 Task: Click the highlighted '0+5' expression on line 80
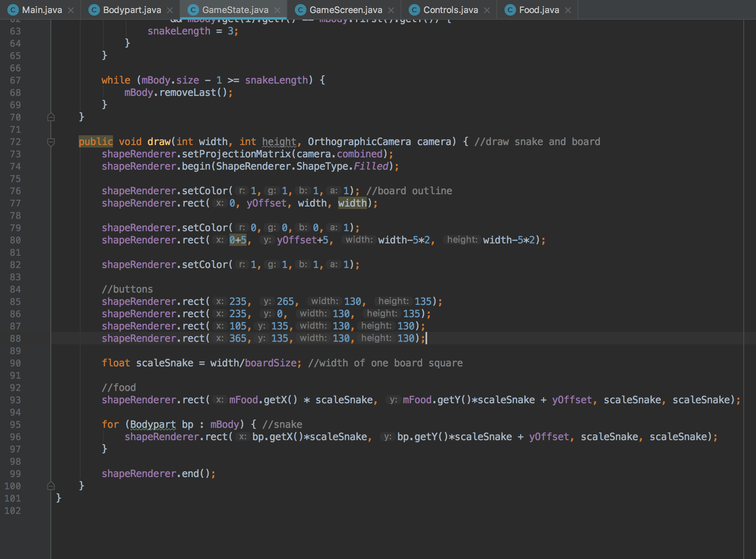click(238, 240)
